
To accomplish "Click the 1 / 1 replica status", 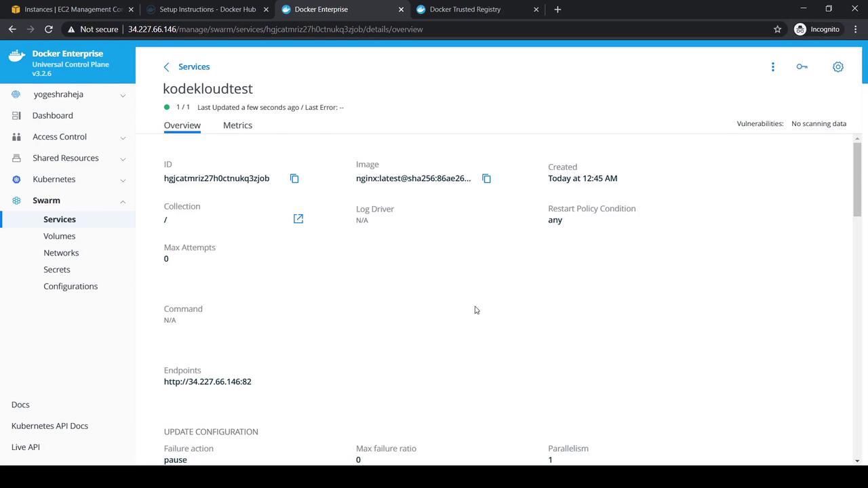I will click(x=183, y=107).
